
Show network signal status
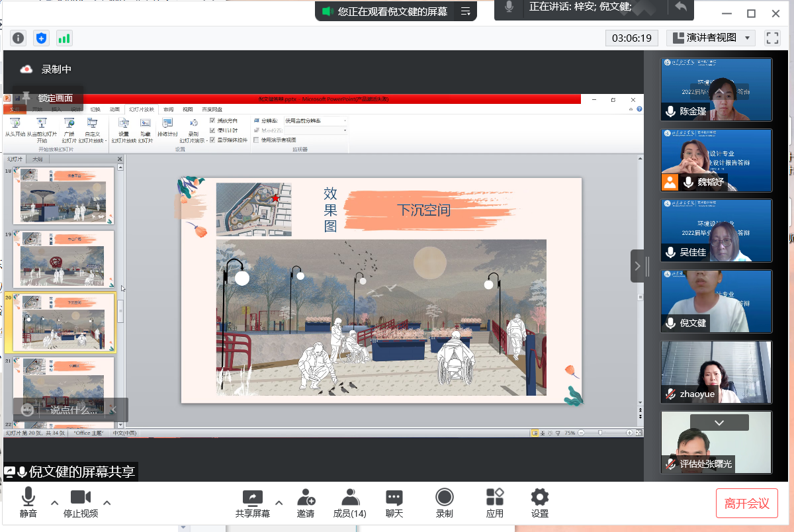[64, 38]
